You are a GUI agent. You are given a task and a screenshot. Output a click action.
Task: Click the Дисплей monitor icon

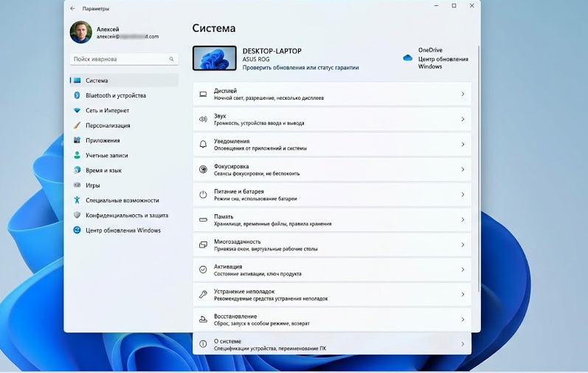pyautogui.click(x=203, y=95)
